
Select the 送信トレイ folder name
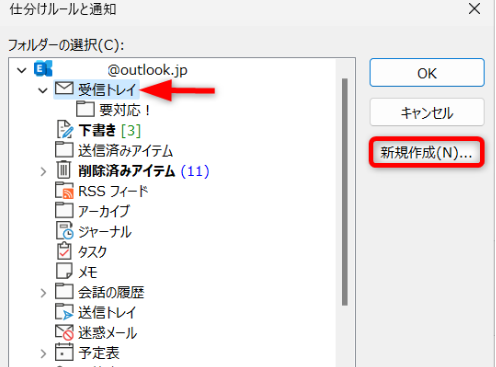click(107, 313)
